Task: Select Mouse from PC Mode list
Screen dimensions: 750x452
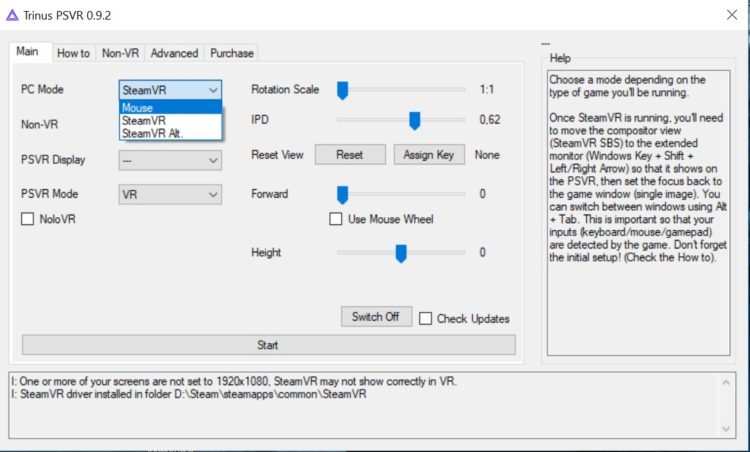Action: pyautogui.click(x=170, y=107)
